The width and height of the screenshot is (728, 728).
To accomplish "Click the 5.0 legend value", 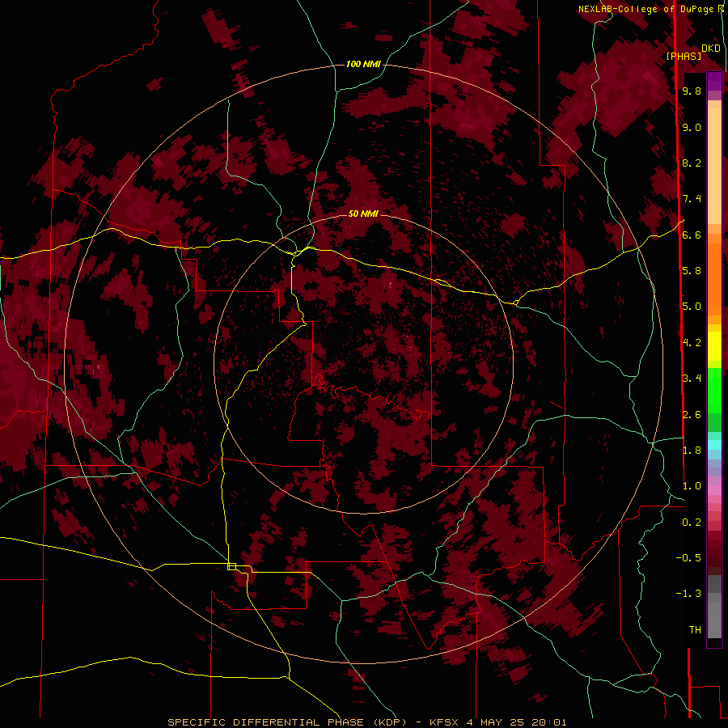I will [692, 307].
